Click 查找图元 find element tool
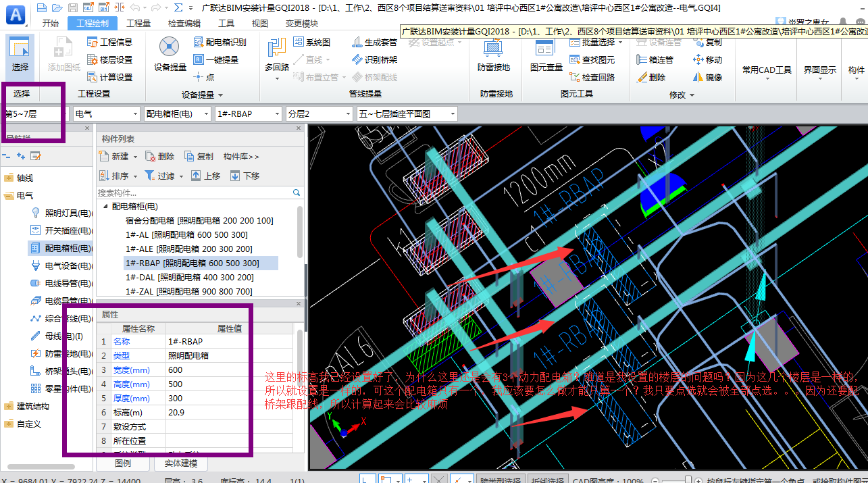Image resolution: width=868 pixels, height=483 pixels. coord(592,59)
